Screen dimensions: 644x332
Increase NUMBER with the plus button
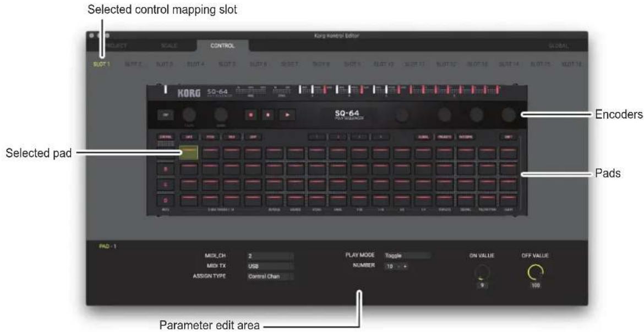(x=405, y=267)
